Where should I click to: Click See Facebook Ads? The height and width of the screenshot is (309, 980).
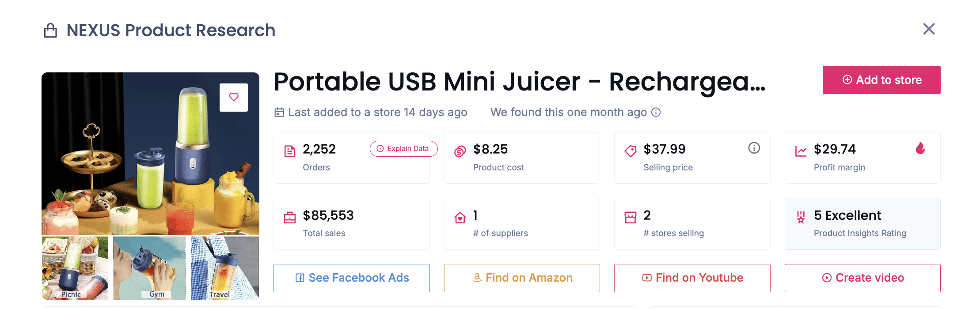[351, 278]
